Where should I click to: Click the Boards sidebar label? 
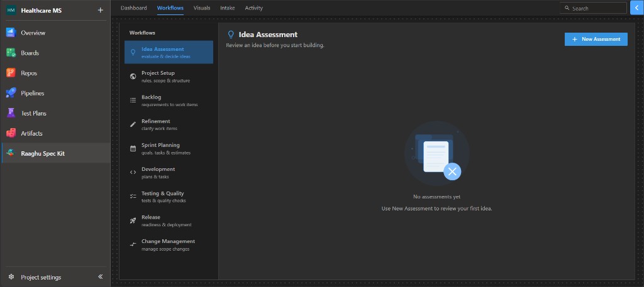(x=30, y=53)
